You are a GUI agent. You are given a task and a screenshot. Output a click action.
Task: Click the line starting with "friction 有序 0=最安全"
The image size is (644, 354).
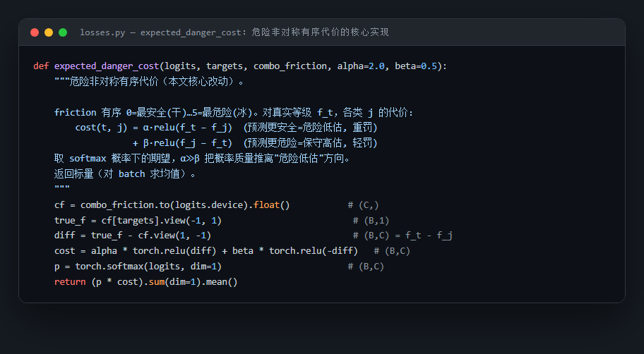pos(233,112)
